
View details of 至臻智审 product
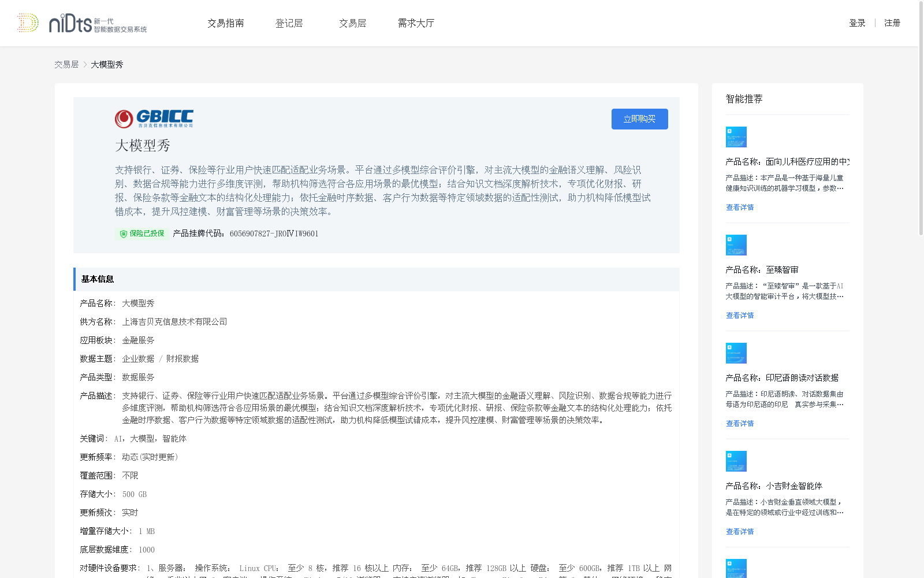[x=740, y=316]
